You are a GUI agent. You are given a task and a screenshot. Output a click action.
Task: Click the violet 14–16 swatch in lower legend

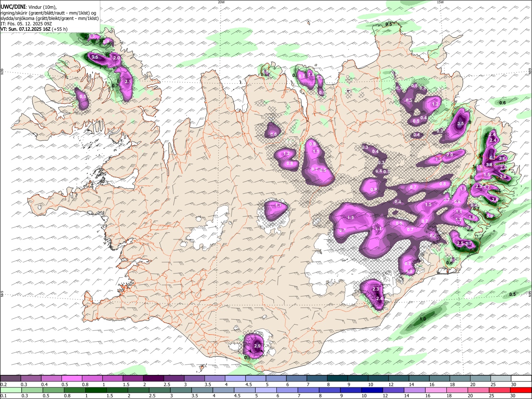click(415, 390)
